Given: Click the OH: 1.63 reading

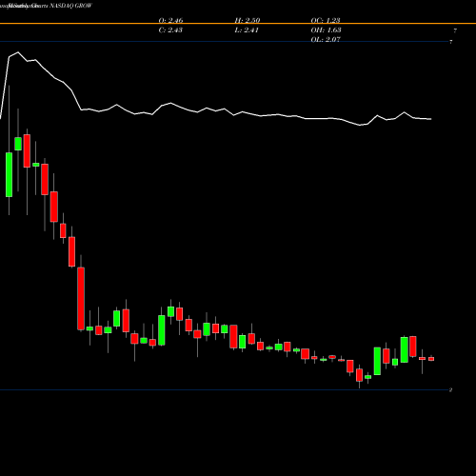Looking at the screenshot, I should tap(326, 30).
